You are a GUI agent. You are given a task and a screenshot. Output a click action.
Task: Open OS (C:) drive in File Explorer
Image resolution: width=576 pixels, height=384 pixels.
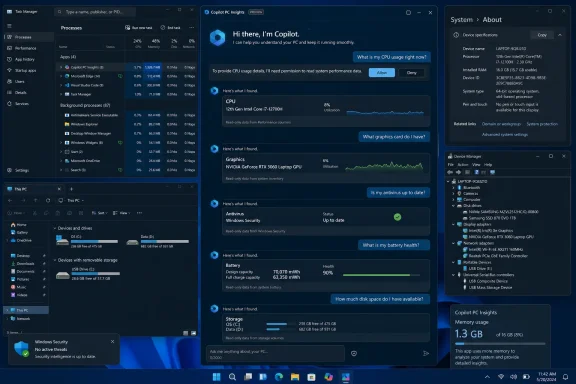87,241
